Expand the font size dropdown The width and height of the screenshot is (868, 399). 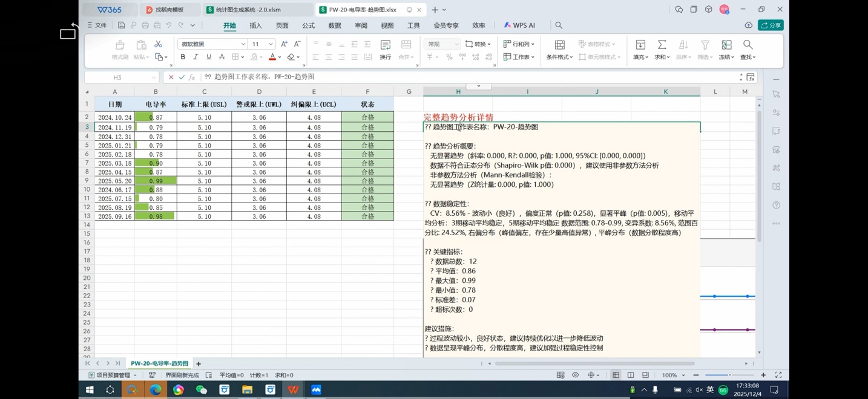point(271,44)
